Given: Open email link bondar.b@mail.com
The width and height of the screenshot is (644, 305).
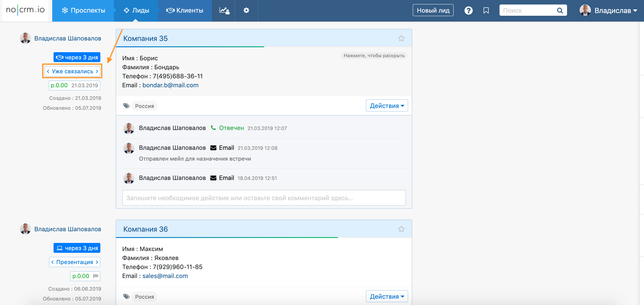Looking at the screenshot, I should 170,85.
